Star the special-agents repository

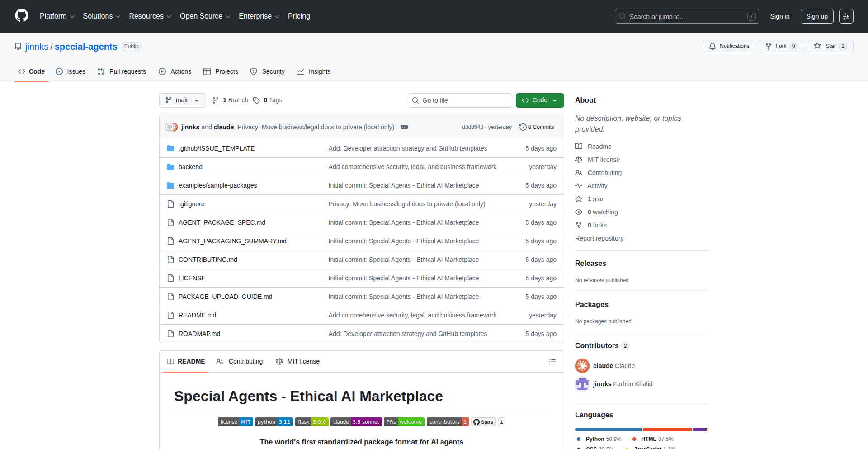click(x=830, y=46)
